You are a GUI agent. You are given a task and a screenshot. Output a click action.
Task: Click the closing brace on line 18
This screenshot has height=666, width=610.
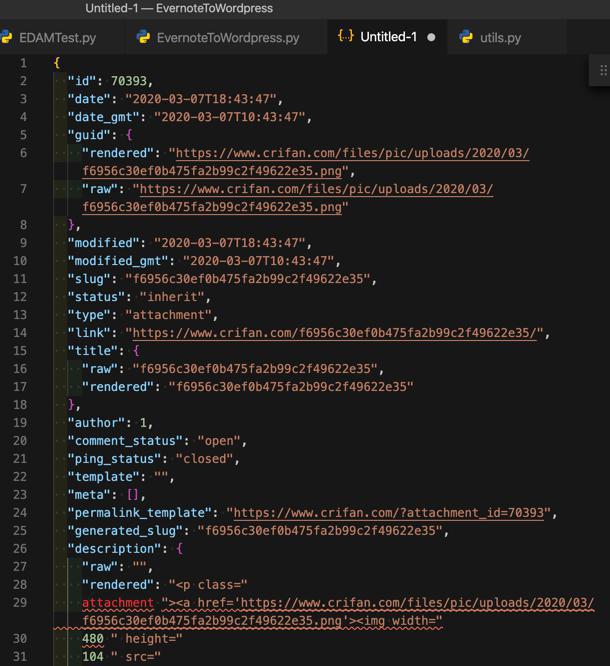(x=71, y=405)
